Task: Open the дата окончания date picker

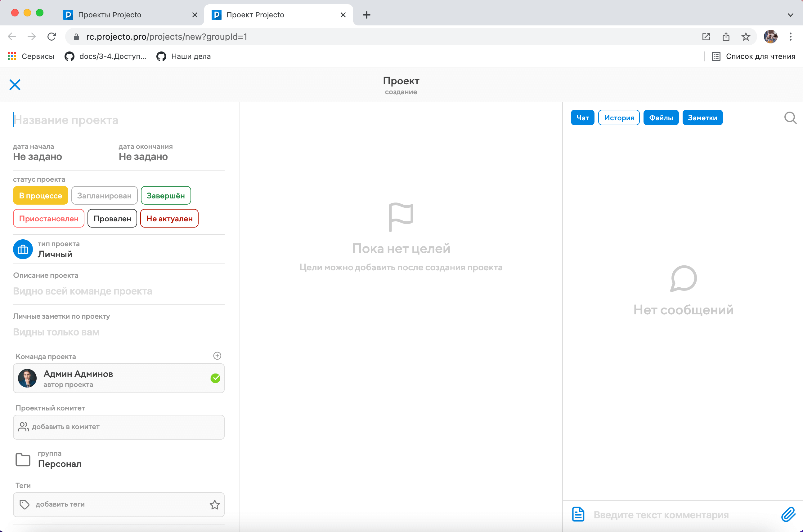Action: [x=143, y=157]
